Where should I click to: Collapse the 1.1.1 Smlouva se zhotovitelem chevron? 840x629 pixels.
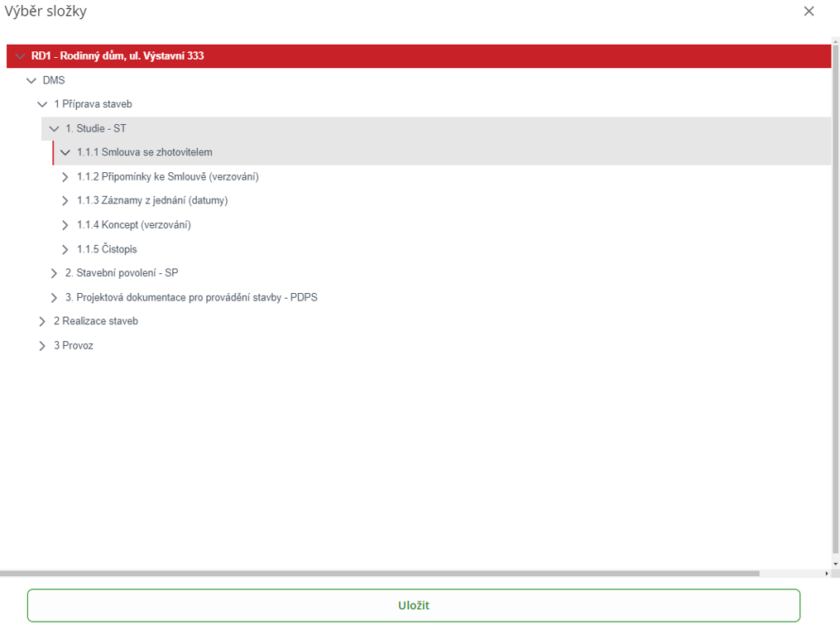[66, 153]
